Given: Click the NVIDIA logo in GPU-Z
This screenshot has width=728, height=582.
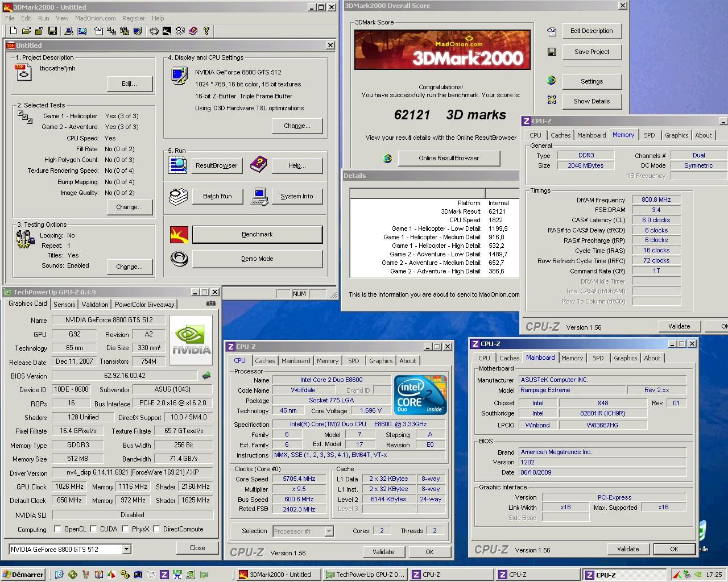Looking at the screenshot, I should click(x=191, y=339).
